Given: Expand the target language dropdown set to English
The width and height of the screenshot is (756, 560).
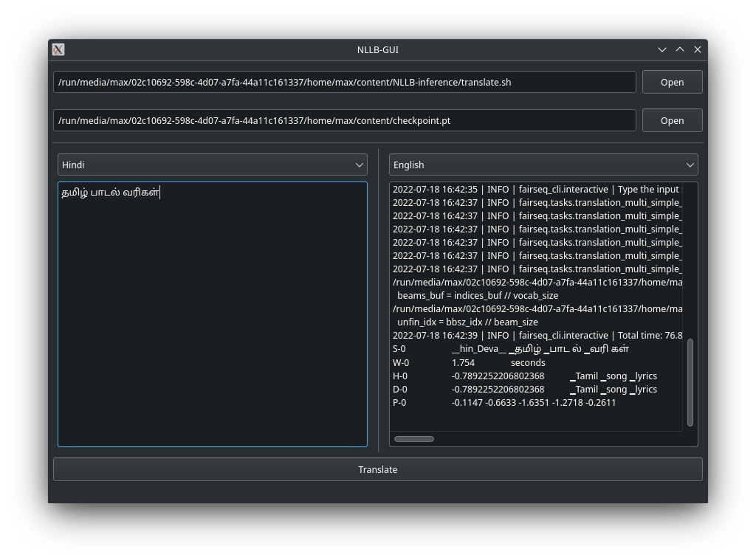Looking at the screenshot, I should point(543,165).
